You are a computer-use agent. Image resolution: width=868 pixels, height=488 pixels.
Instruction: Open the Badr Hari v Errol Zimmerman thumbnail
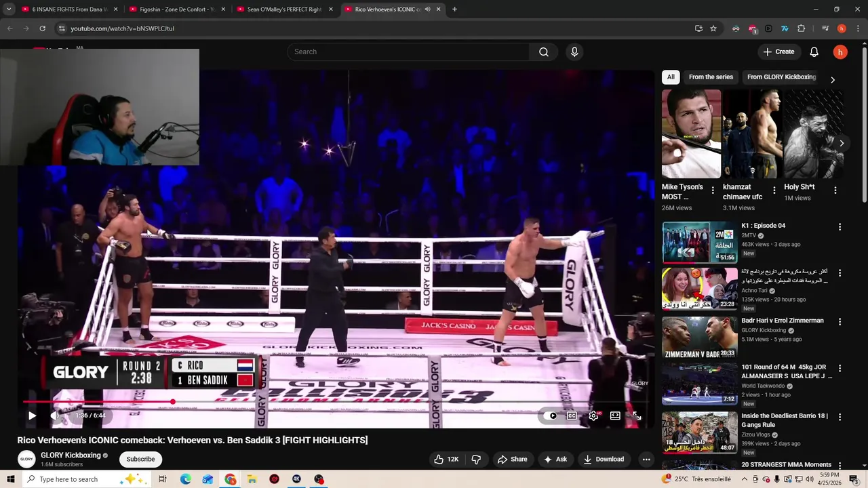tap(699, 337)
